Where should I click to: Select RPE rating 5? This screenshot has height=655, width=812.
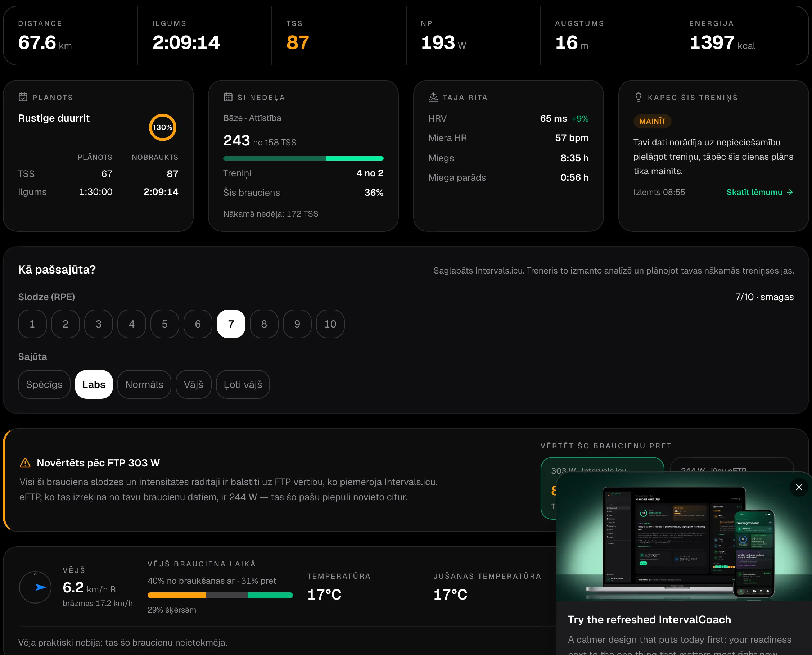tap(165, 324)
